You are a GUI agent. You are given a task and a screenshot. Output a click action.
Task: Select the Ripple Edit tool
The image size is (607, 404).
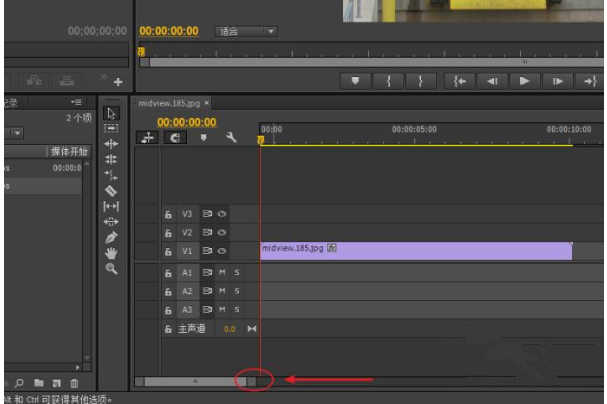111,143
